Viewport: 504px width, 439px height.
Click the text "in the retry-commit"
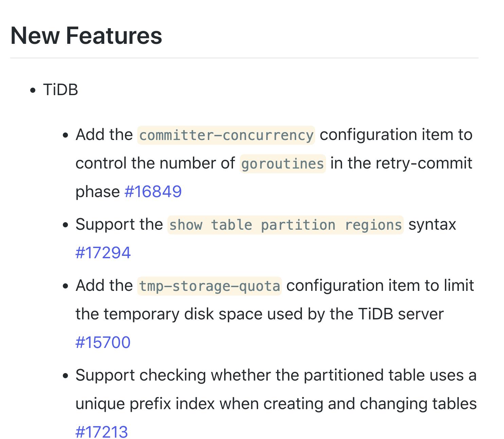(401, 163)
